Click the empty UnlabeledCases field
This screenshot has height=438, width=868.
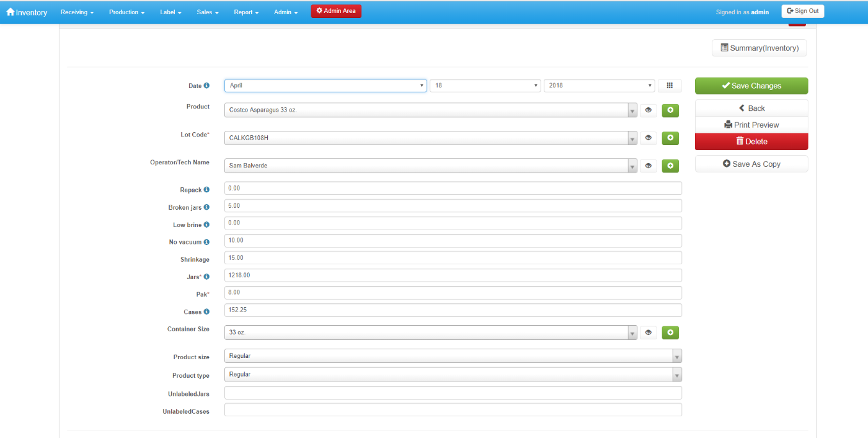point(453,410)
